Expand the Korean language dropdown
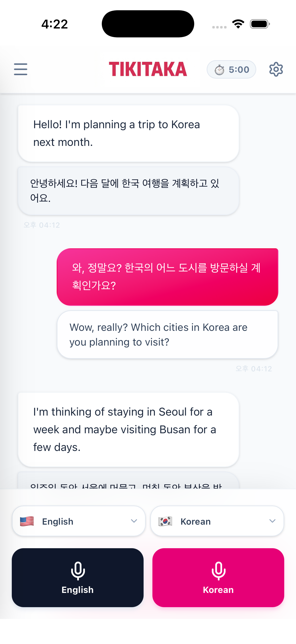 (x=217, y=521)
